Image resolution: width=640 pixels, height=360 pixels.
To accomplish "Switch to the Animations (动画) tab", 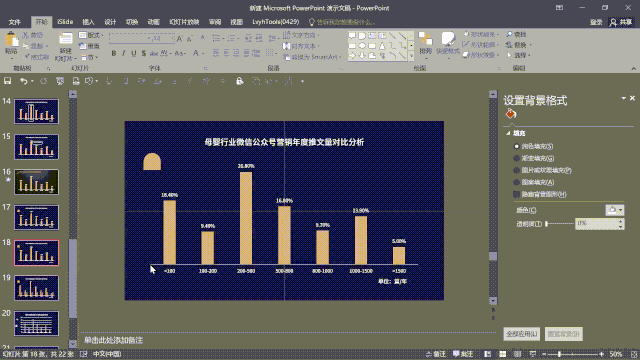I will tap(153, 22).
